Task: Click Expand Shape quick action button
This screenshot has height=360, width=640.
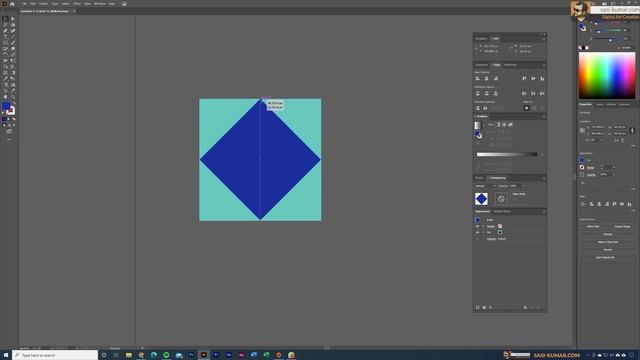Action: [622, 227]
